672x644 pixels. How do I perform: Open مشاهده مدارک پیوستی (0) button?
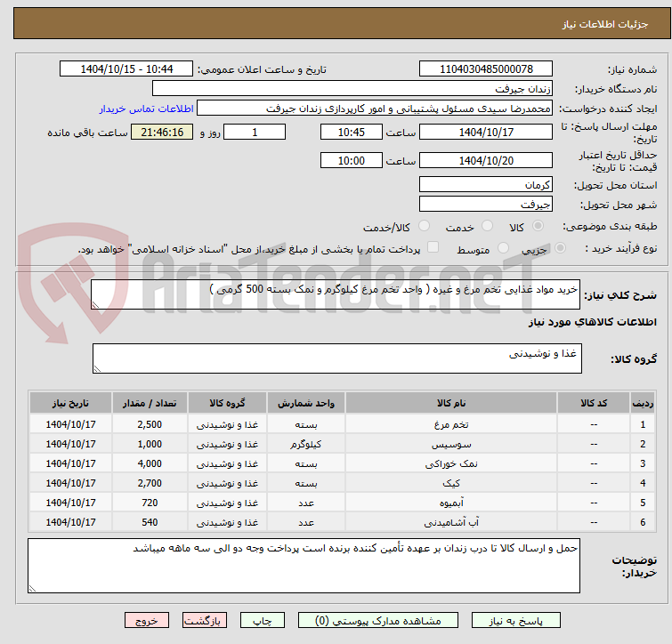pyautogui.click(x=378, y=621)
